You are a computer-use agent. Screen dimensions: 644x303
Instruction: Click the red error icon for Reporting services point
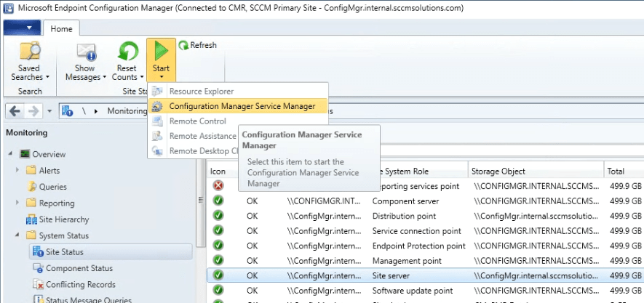218,186
